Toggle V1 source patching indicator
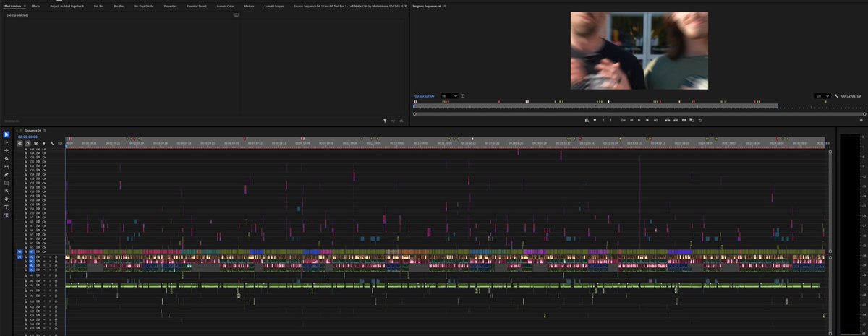 point(20,251)
